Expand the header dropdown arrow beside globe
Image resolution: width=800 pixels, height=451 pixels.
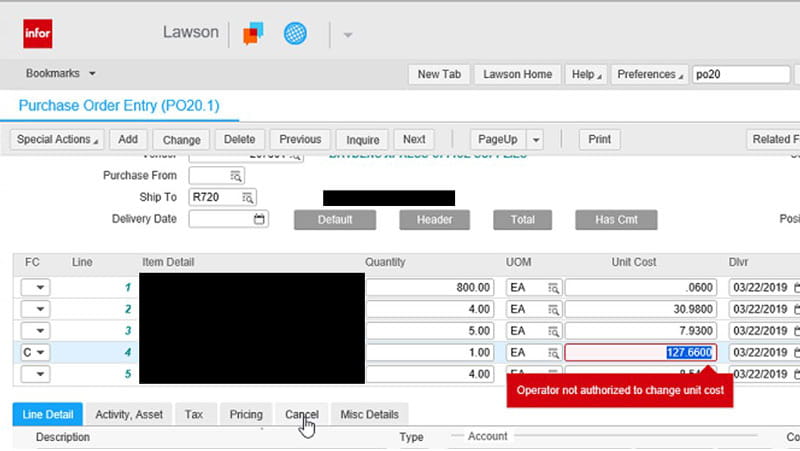pos(348,35)
